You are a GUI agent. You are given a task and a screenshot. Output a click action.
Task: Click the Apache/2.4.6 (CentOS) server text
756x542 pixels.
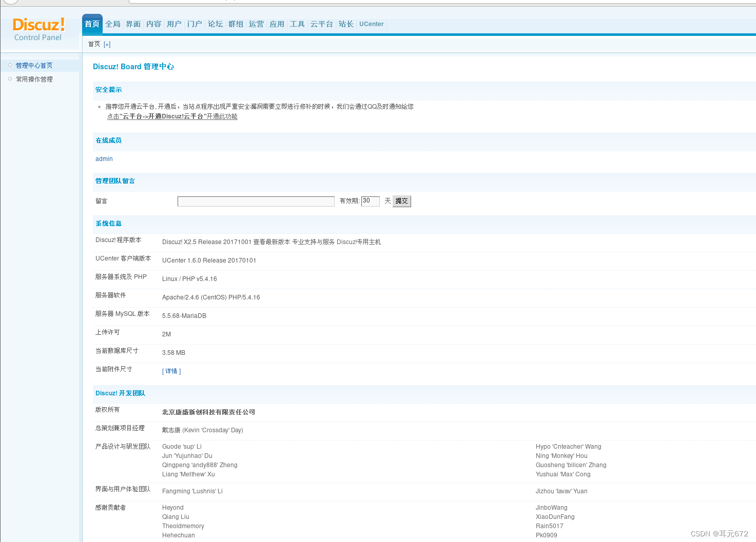pos(211,297)
